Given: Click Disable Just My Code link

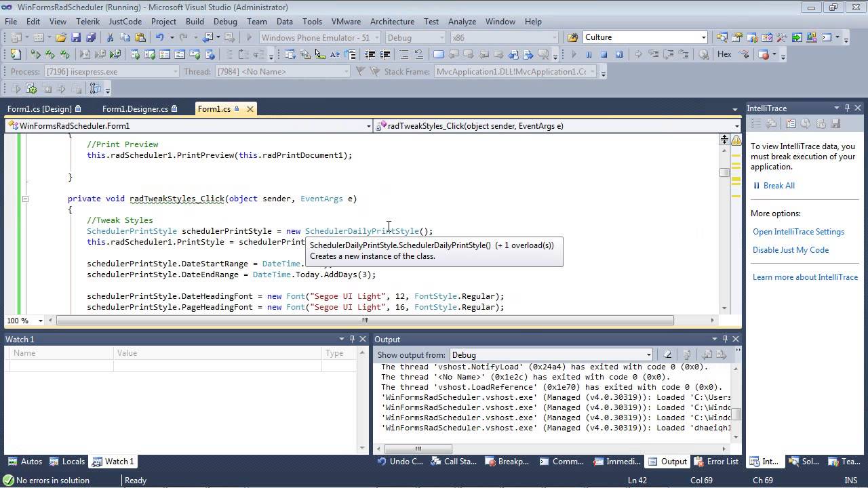Looking at the screenshot, I should (791, 250).
